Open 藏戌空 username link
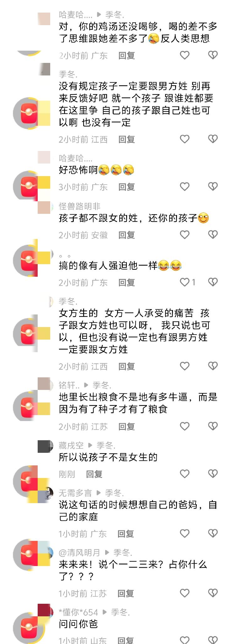231x644 pixels. tap(71, 445)
